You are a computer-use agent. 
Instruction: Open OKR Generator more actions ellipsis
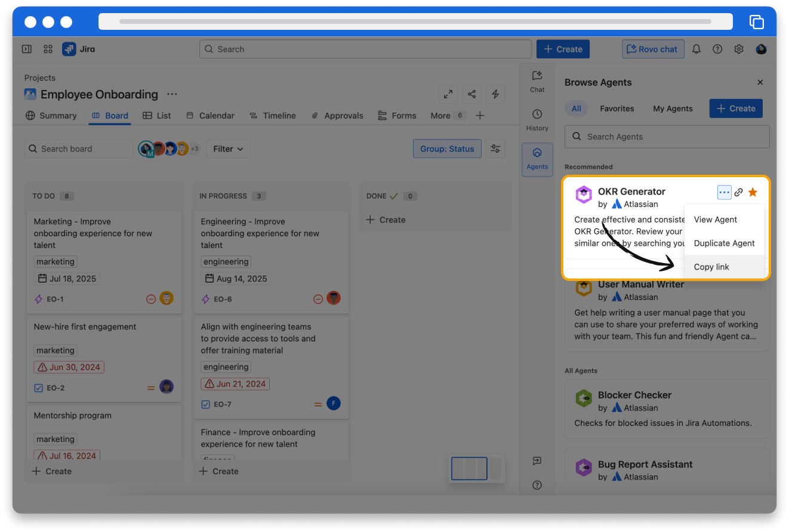(x=724, y=192)
